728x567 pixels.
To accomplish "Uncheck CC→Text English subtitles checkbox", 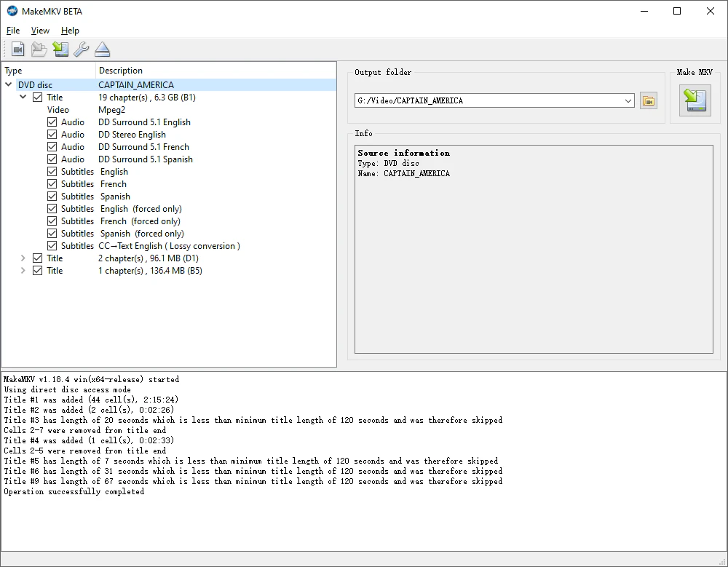I will coord(52,246).
